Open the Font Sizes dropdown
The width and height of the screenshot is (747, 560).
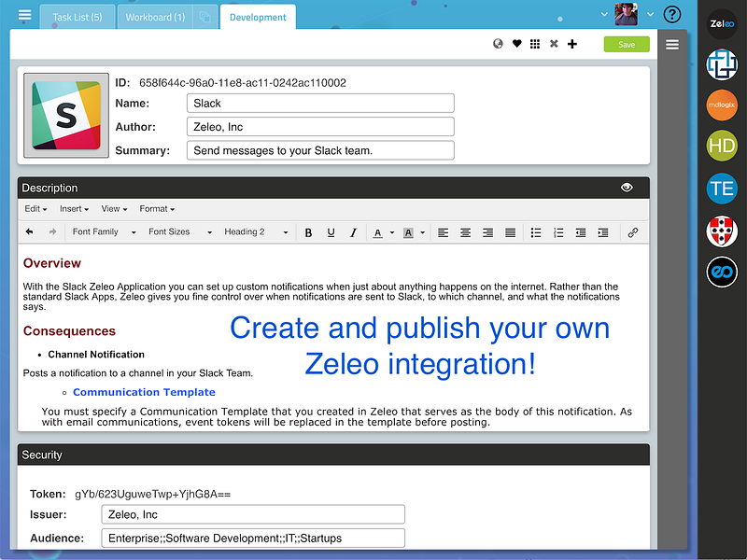tap(179, 231)
